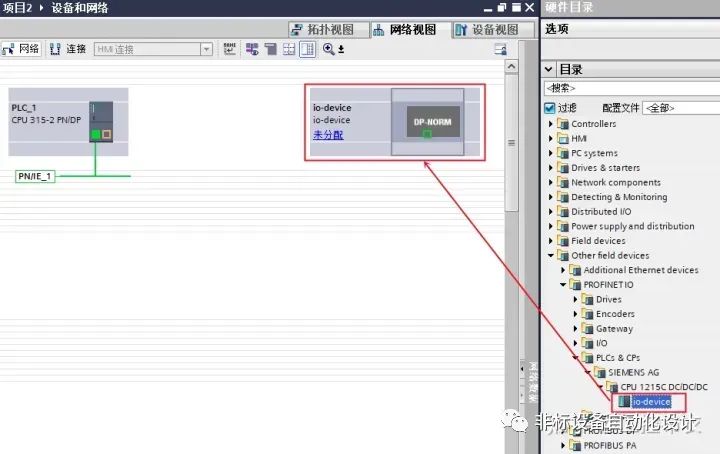Viewport: 720px width, 454px height.
Task: Select the Drives item under PROFINET IO
Action: tap(609, 299)
